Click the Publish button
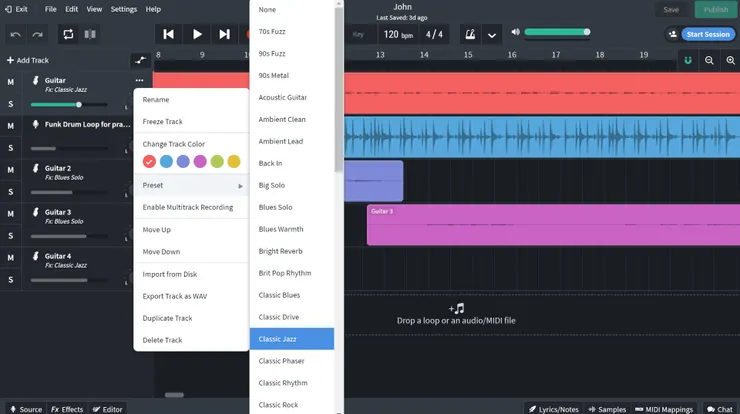Image resolution: width=740 pixels, height=414 pixels. click(x=715, y=9)
